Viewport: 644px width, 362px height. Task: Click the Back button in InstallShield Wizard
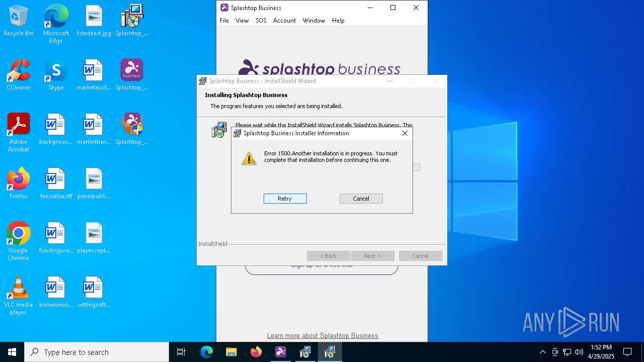[329, 256]
